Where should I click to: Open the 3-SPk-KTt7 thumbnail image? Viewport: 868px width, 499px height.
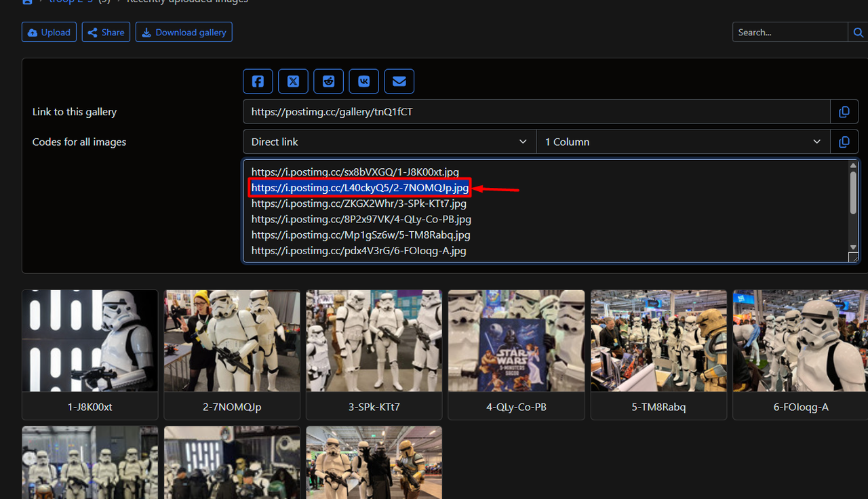pyautogui.click(x=374, y=341)
